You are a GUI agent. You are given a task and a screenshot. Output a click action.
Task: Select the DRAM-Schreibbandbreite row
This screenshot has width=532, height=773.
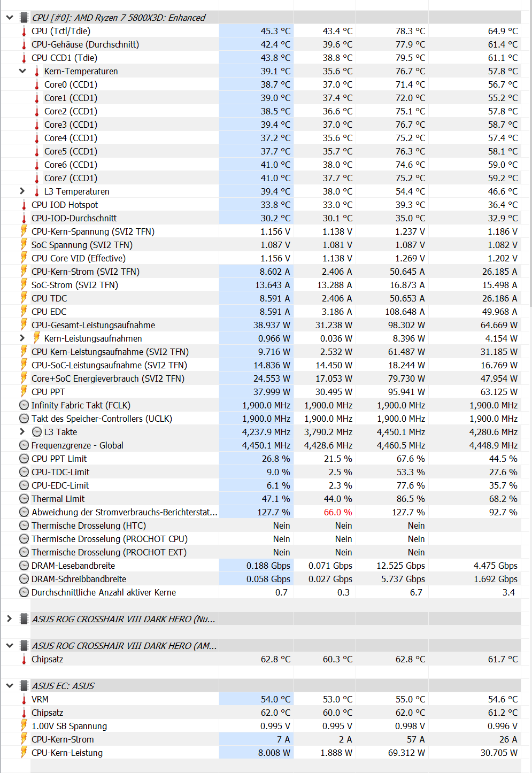coord(260,579)
